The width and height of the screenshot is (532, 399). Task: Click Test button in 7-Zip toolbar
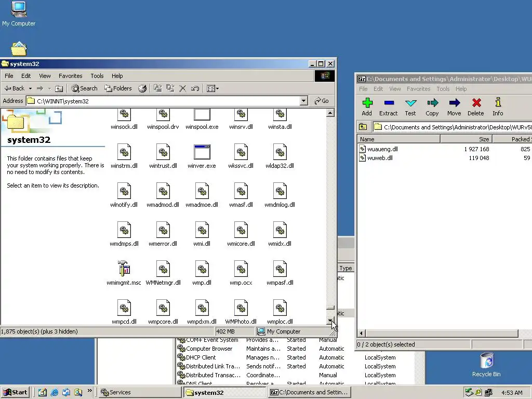[x=410, y=107]
